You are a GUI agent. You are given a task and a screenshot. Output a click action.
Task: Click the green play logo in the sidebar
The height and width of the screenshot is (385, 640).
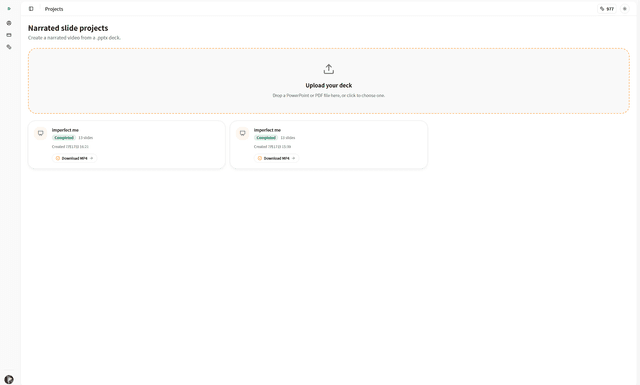(9, 9)
